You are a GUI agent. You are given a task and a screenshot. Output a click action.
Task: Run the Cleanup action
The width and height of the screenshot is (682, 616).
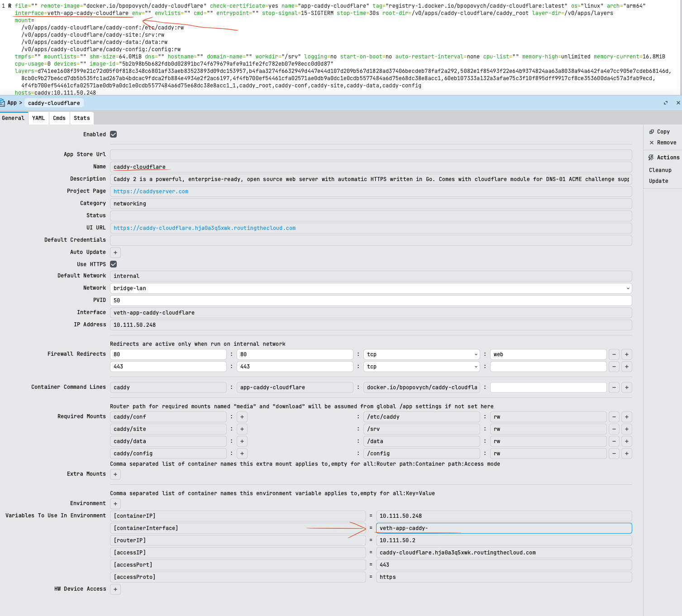[x=660, y=170]
